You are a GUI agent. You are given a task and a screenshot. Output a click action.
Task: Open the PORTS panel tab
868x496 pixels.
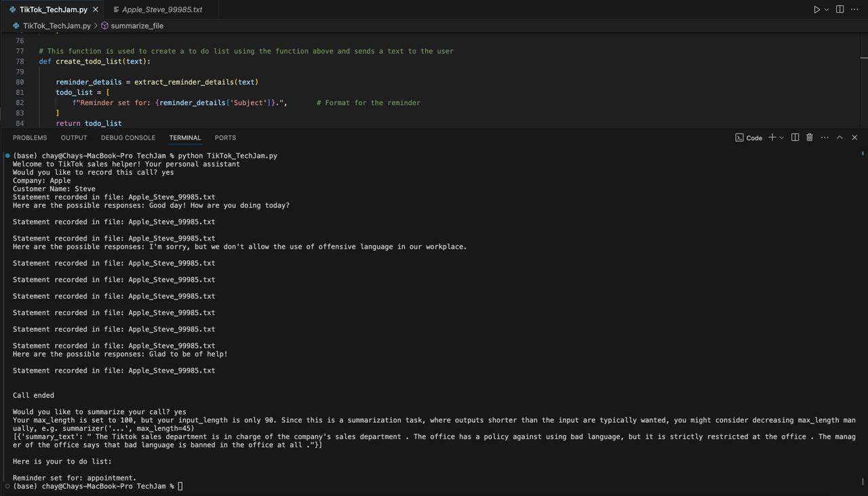click(x=225, y=138)
